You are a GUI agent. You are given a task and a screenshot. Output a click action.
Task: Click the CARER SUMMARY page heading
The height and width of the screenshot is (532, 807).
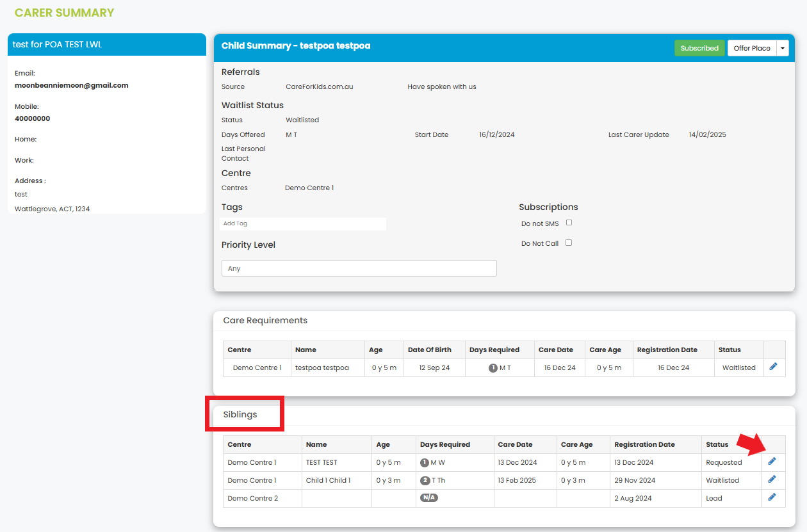[x=64, y=13]
